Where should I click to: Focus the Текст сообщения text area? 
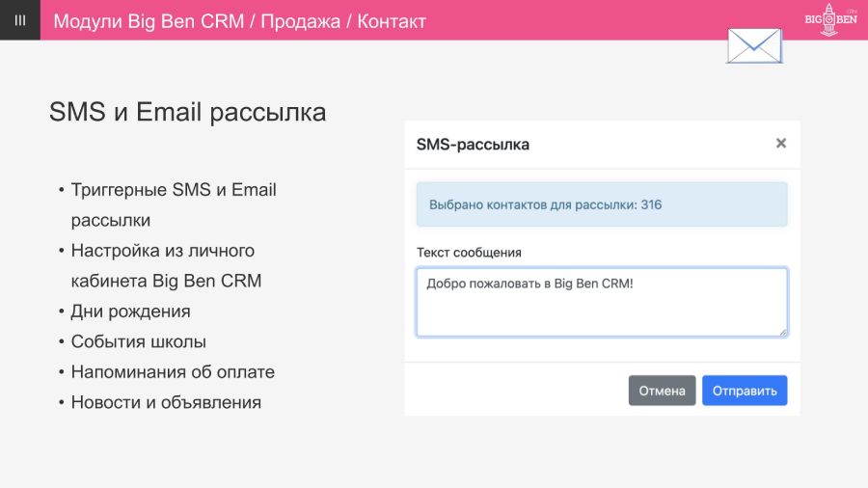point(602,302)
